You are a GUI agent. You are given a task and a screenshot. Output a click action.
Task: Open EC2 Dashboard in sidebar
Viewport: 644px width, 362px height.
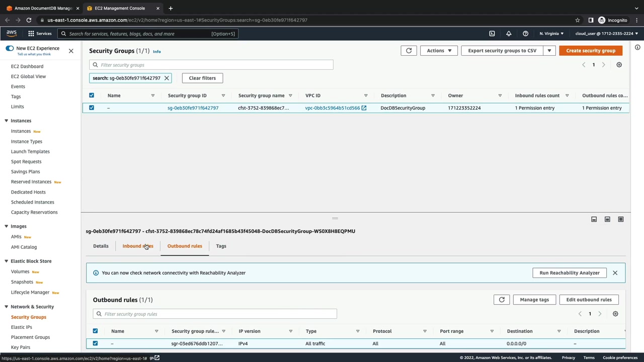(27, 66)
